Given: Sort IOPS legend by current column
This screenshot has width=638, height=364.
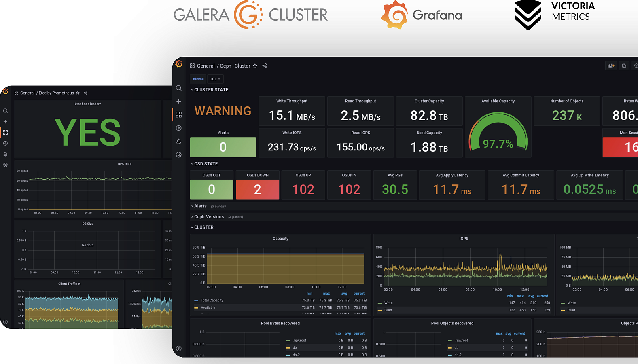Looking at the screenshot, I should 543,296.
